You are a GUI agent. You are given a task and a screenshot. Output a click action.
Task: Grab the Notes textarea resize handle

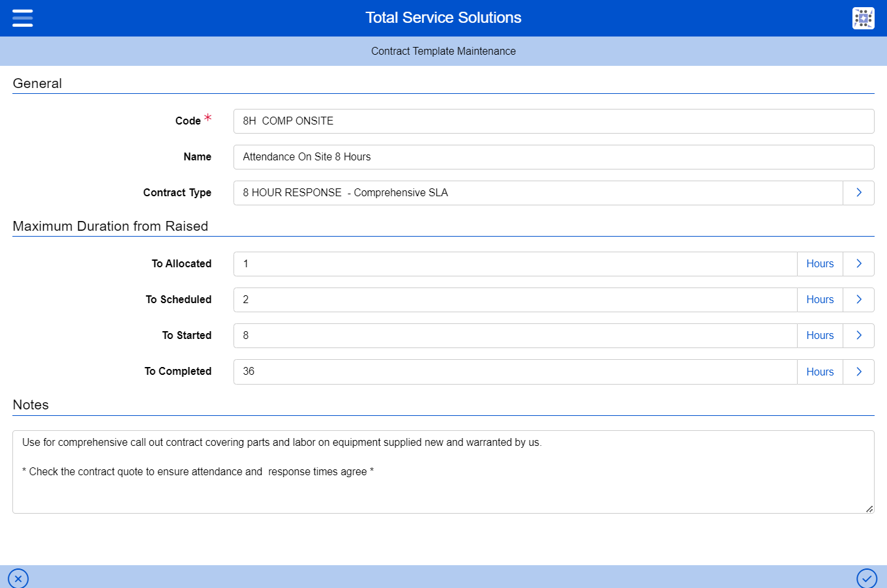point(869,509)
